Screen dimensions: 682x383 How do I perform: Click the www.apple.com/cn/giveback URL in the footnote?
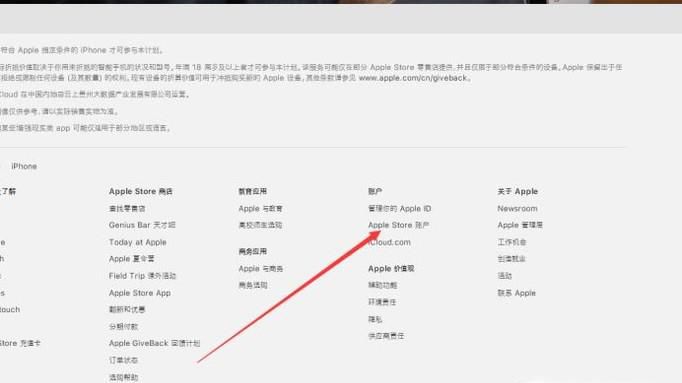(x=413, y=78)
